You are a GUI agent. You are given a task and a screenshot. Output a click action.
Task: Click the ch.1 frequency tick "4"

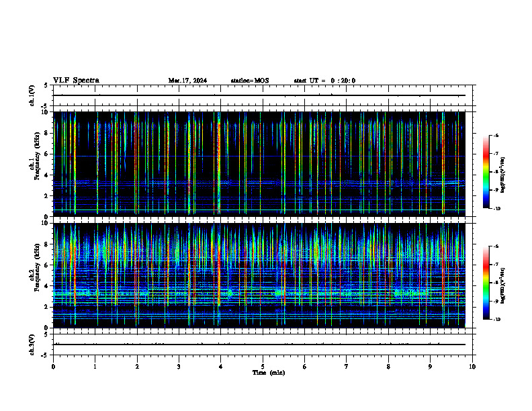(x=47, y=175)
